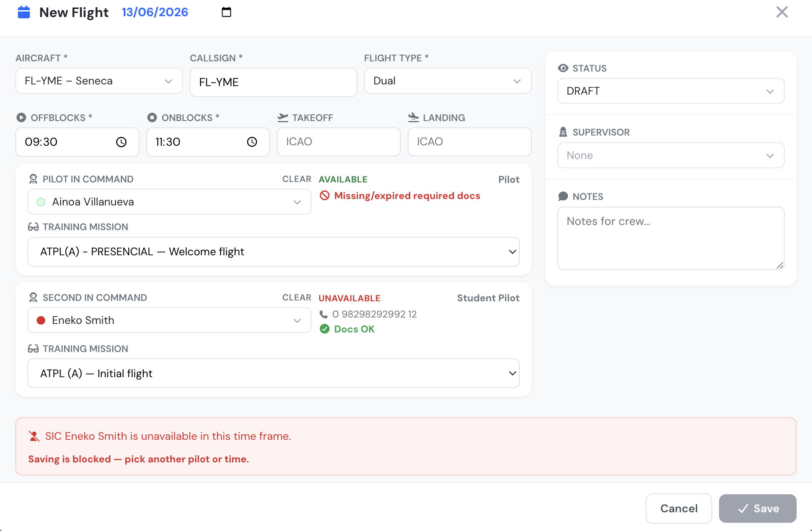Click the New Flight title
The width and height of the screenshot is (812, 531).
(x=74, y=12)
